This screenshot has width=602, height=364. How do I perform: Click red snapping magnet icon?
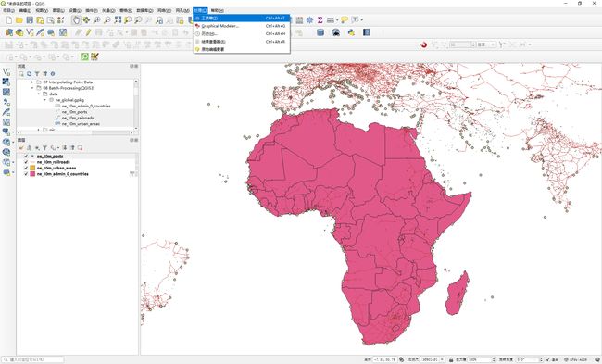(x=424, y=45)
